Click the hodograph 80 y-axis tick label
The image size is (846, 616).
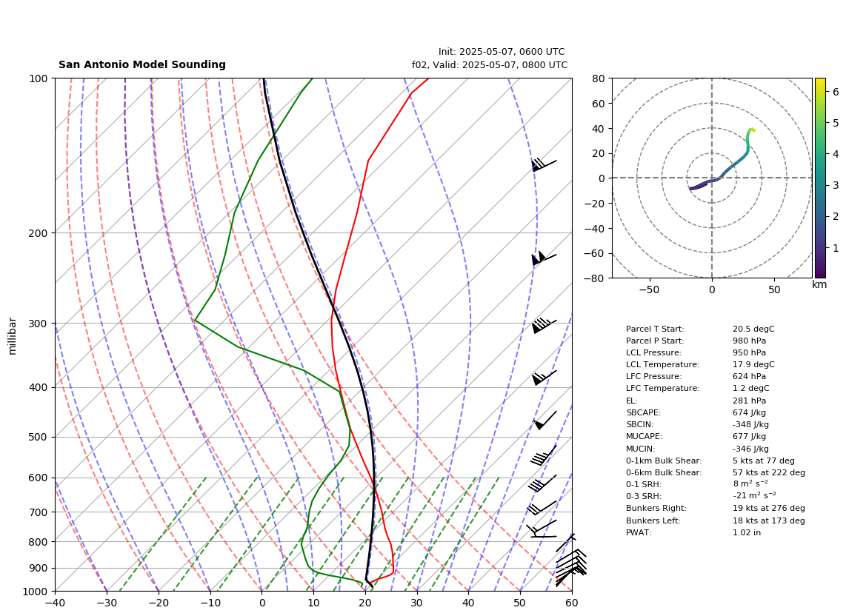click(598, 78)
